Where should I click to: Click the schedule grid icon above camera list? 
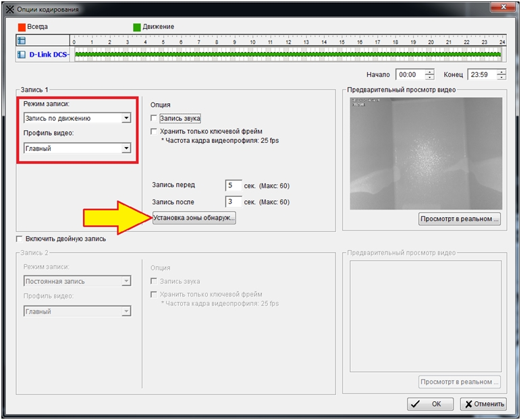[21, 41]
